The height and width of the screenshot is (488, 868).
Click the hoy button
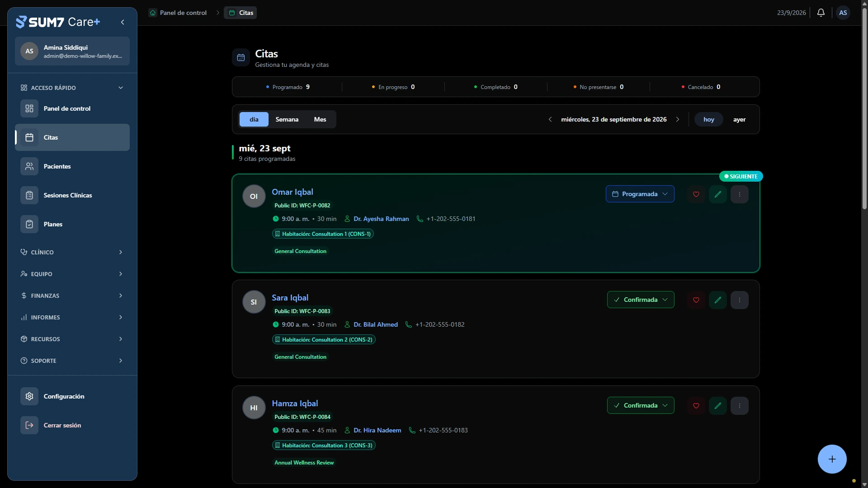(x=709, y=119)
